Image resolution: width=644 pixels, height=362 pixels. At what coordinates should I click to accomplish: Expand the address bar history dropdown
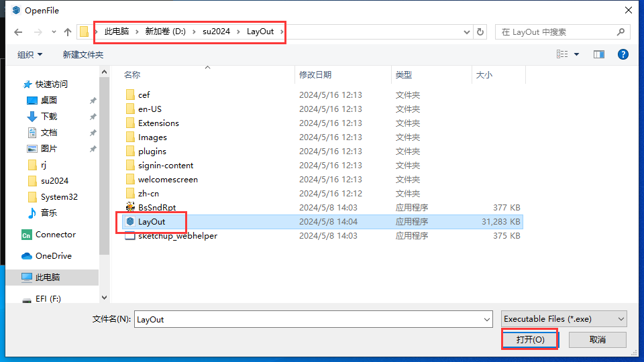[x=467, y=32]
